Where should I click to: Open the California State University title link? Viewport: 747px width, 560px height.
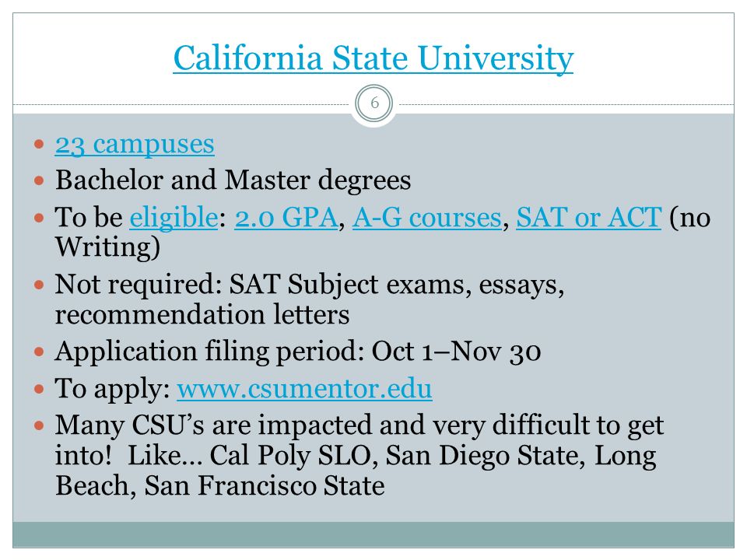pos(373,58)
